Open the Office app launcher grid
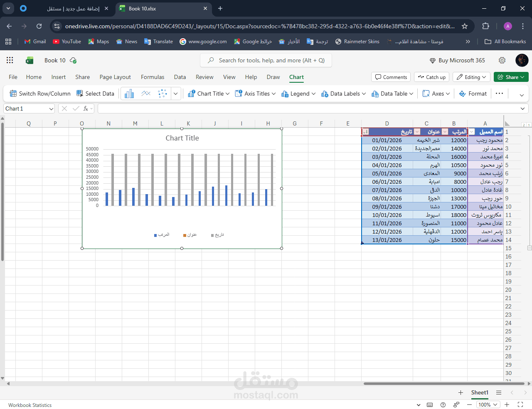Image resolution: width=532 pixels, height=409 pixels. click(10, 60)
